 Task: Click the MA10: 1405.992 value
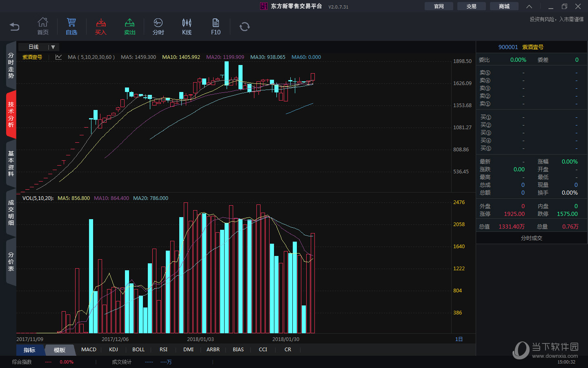(x=181, y=57)
